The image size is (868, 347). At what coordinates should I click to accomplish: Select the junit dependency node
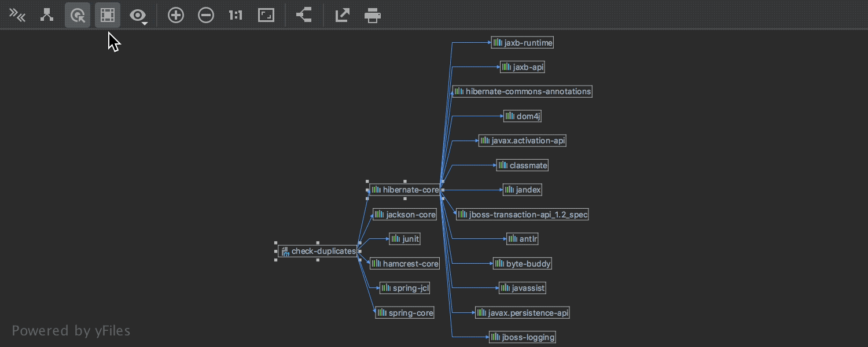pyautogui.click(x=404, y=239)
